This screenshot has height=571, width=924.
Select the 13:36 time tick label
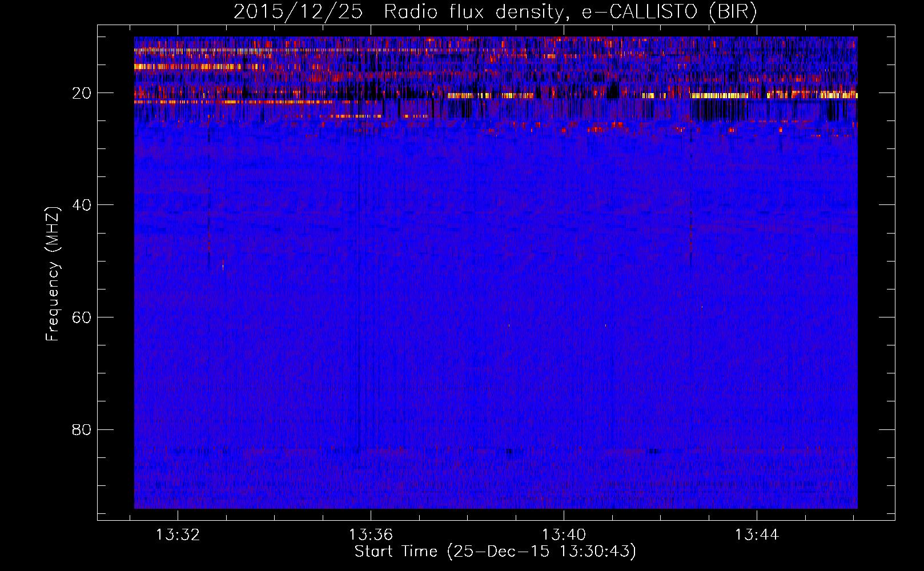coord(371,535)
